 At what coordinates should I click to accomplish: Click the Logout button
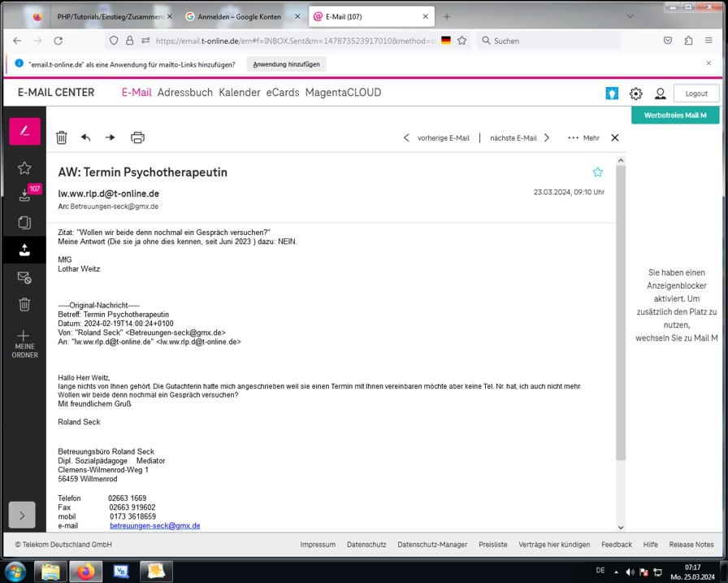[695, 94]
